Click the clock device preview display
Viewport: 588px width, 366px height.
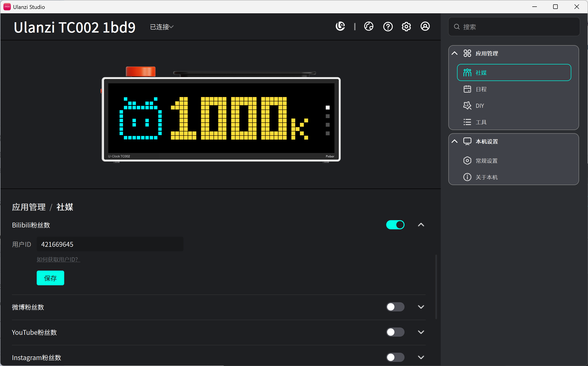click(x=221, y=118)
